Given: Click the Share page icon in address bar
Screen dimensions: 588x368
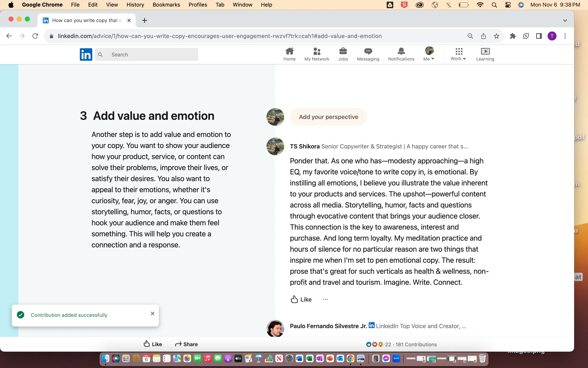Looking at the screenshot, I should [483, 36].
